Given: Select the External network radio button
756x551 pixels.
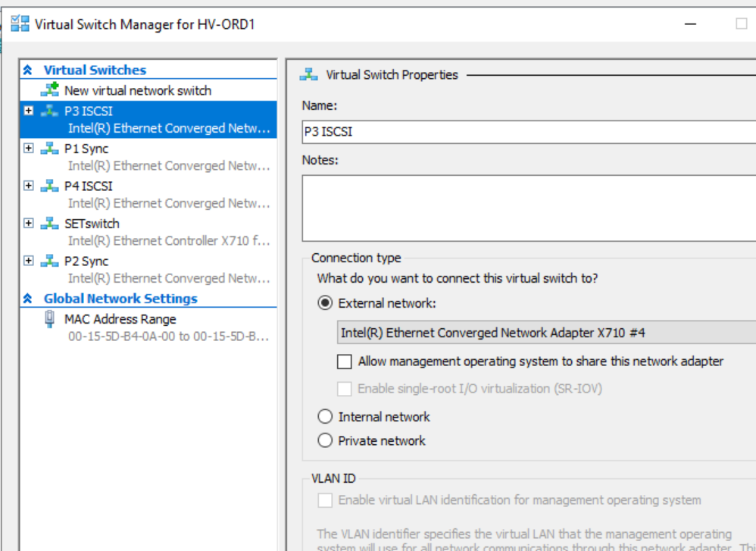Looking at the screenshot, I should 325,303.
